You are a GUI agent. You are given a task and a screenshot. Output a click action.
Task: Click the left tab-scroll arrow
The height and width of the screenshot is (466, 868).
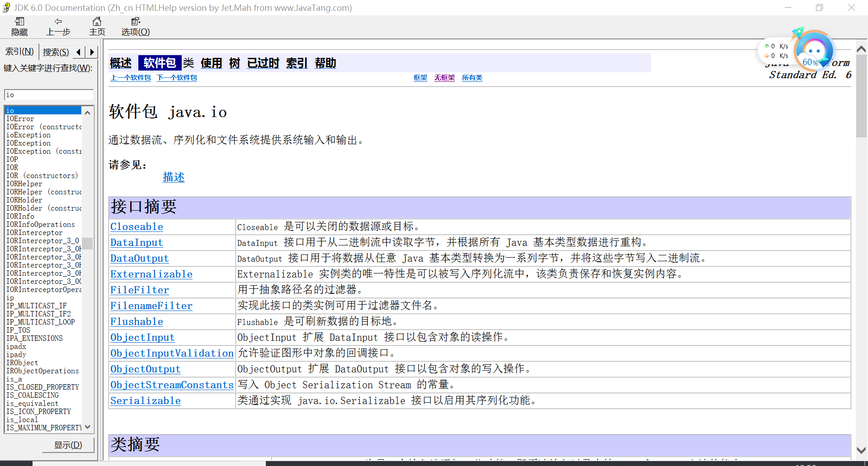79,52
